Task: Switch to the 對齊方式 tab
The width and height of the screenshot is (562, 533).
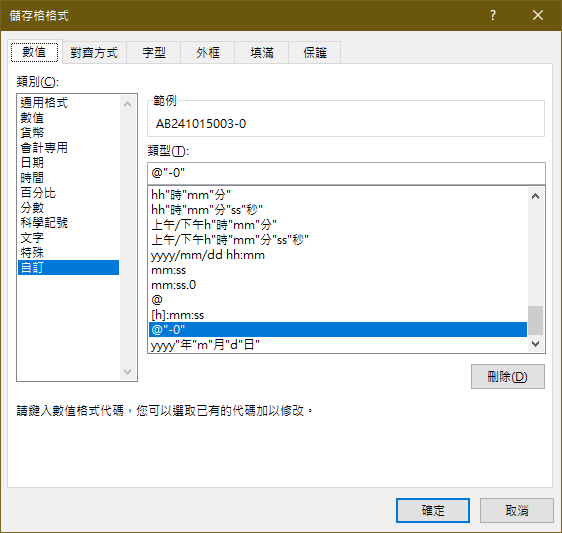Action: point(94,53)
